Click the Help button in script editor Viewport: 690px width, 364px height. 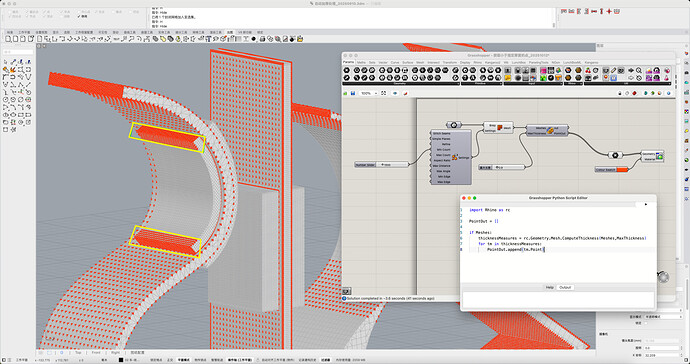point(550,287)
